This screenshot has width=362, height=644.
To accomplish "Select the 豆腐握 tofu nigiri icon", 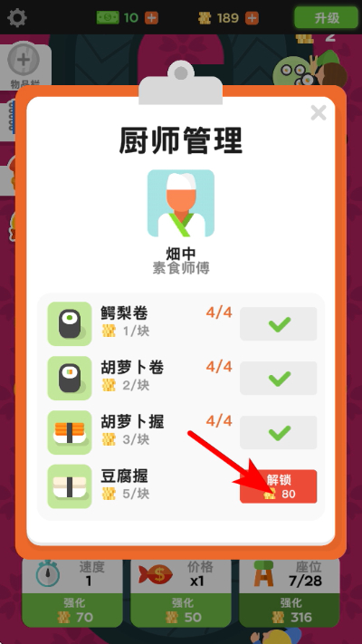I will (70, 486).
